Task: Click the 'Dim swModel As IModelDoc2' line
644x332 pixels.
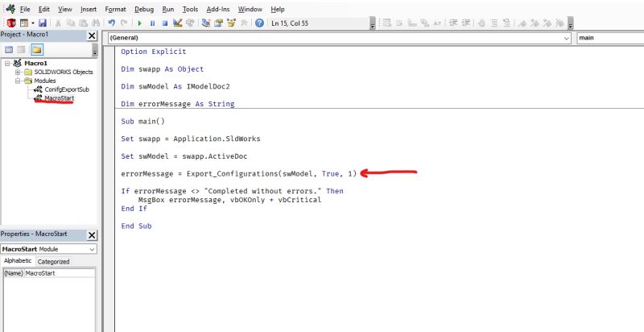Action: click(x=175, y=86)
